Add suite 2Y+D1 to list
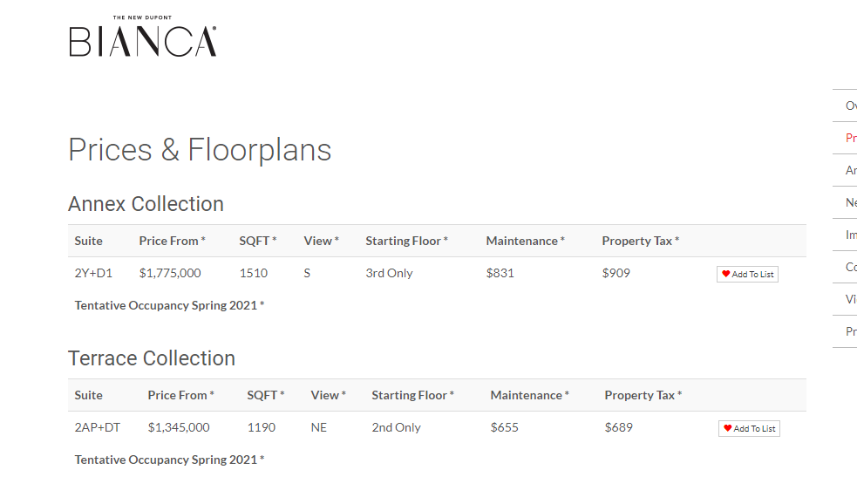Screen dimensions: 857x504 (747, 274)
